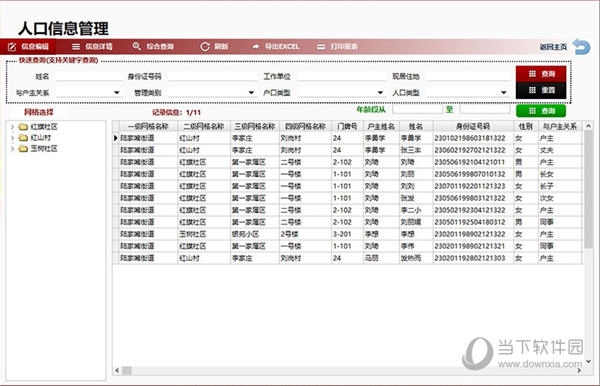This screenshot has width=600, height=386.
Task: Click the 3-201 door number cell
Action: coord(347,234)
